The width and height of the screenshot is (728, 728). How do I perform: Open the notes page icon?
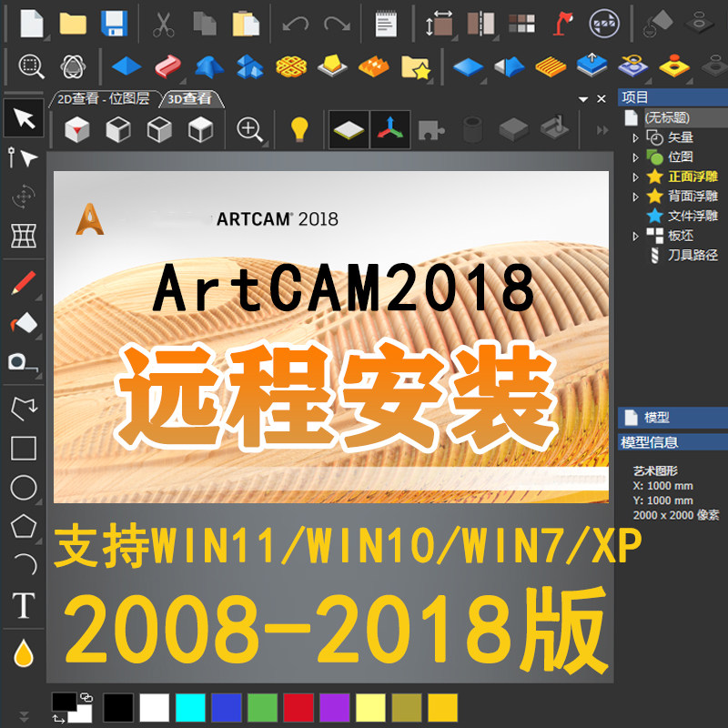click(386, 24)
